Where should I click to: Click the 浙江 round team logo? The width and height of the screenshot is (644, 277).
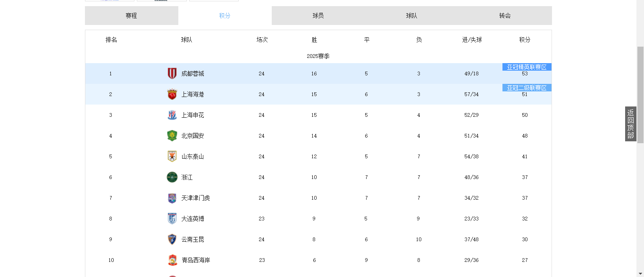(172, 177)
